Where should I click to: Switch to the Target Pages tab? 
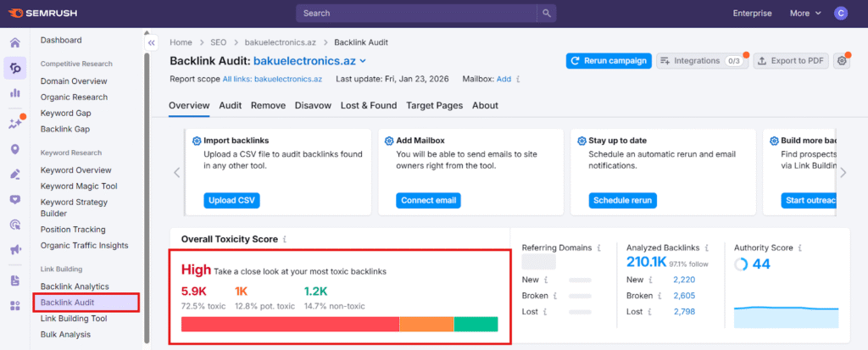435,105
